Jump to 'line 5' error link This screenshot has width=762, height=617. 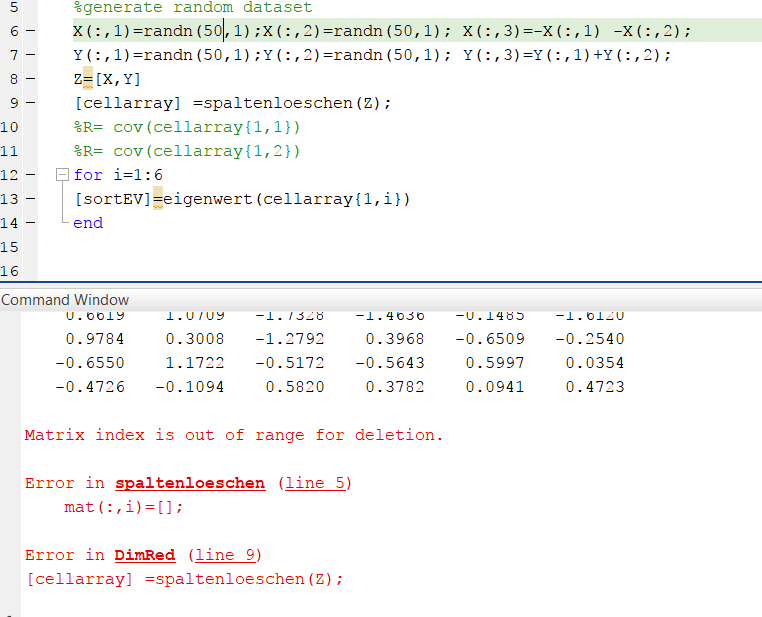[x=314, y=483]
